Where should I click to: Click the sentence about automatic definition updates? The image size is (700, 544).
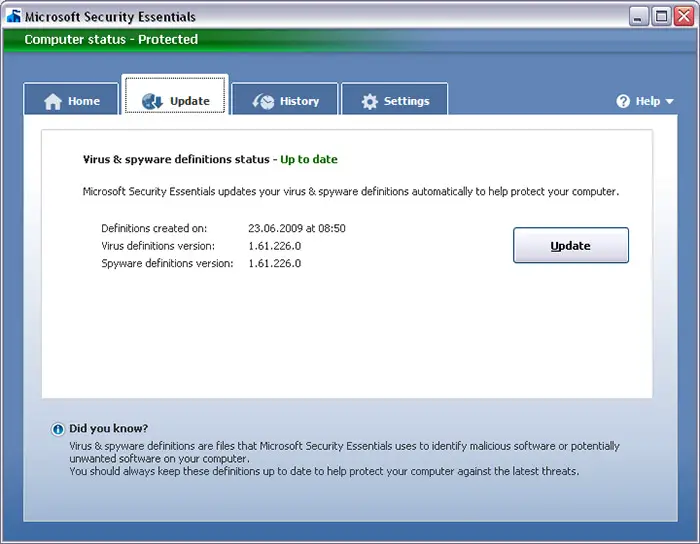[351, 191]
